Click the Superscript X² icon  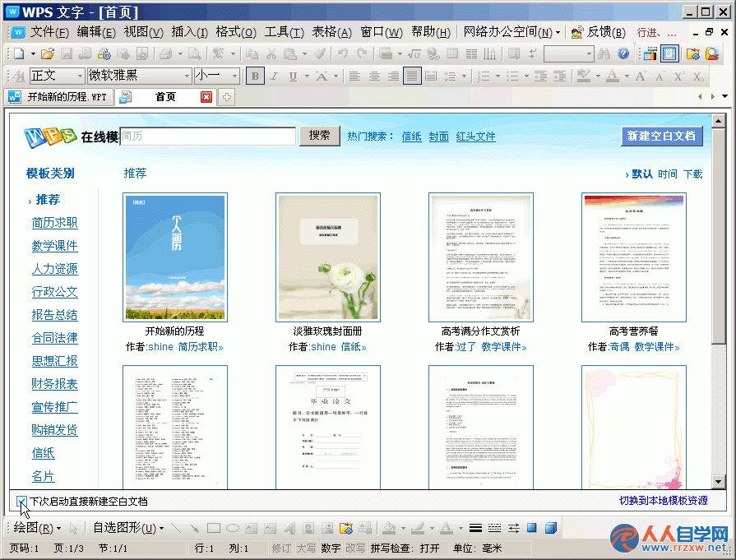pyautogui.click(x=679, y=76)
